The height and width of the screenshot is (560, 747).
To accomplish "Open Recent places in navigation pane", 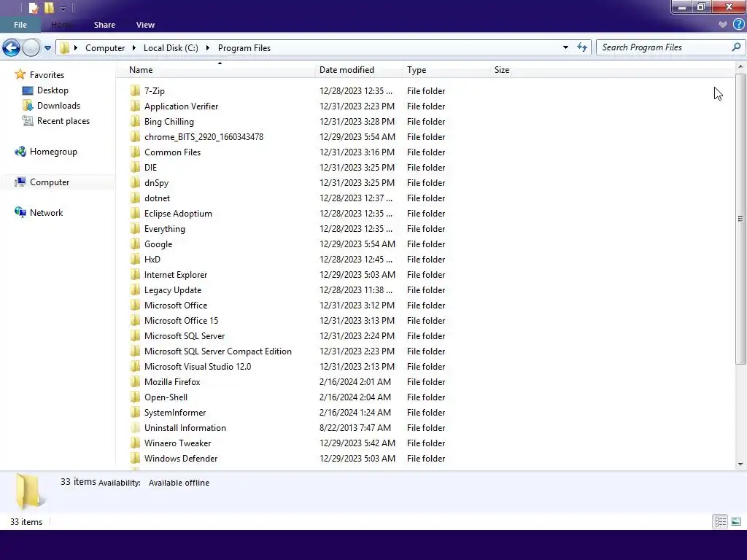I will [63, 121].
